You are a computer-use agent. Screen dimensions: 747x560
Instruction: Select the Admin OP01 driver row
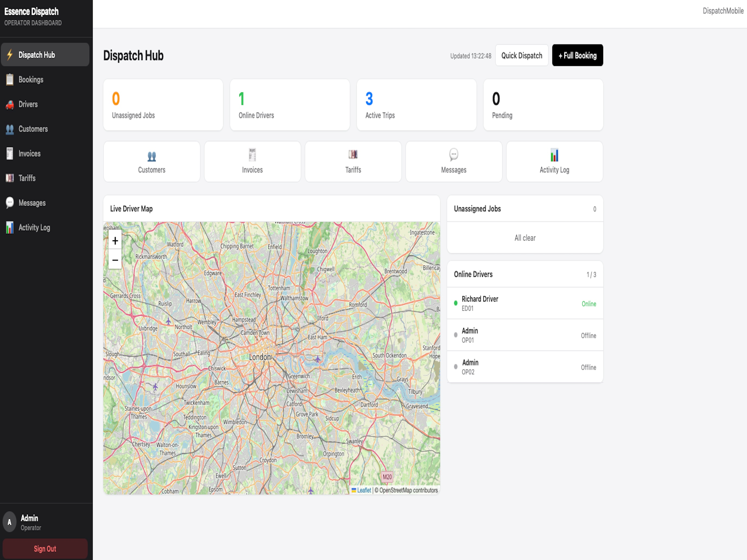(525, 335)
